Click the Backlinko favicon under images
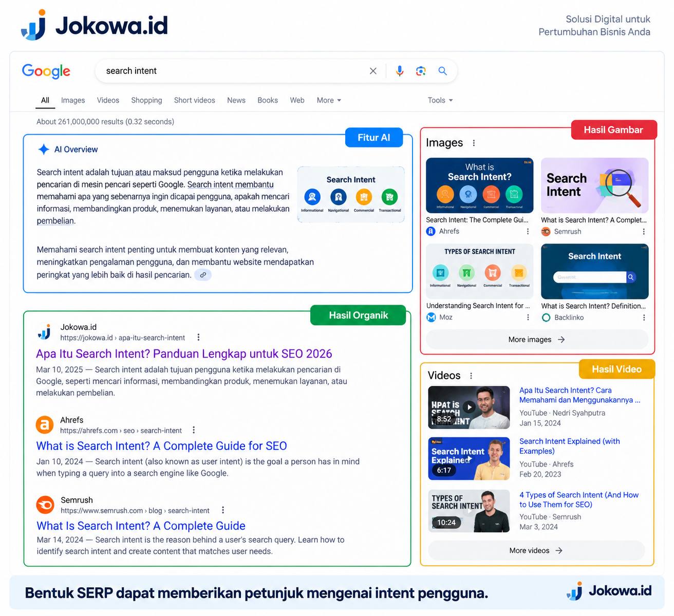 [546, 318]
